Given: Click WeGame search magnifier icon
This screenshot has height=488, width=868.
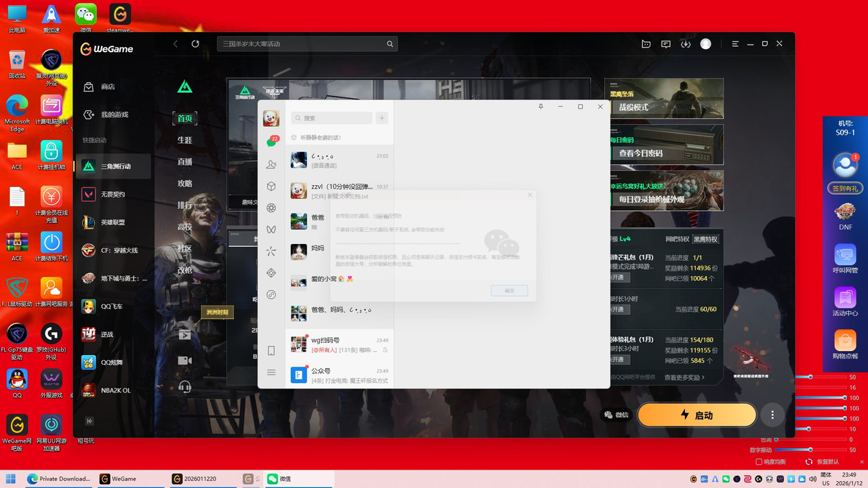Looking at the screenshot, I should (390, 43).
